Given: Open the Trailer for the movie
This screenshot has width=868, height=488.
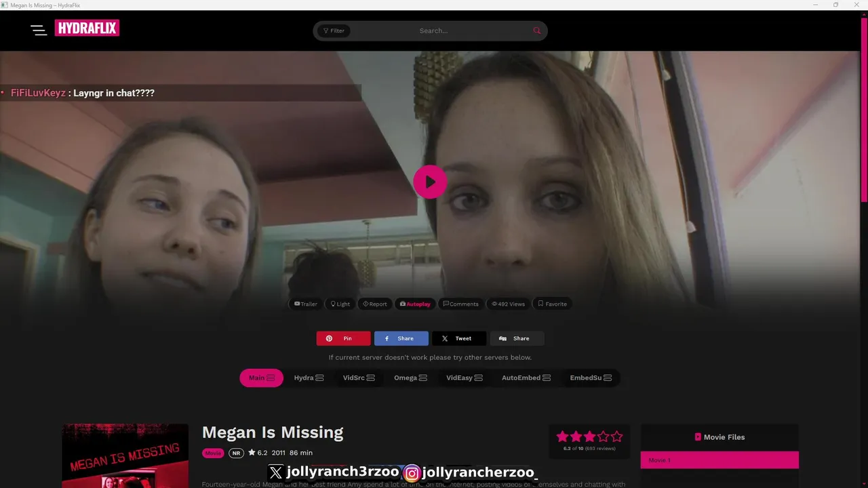Looking at the screenshot, I should point(306,304).
